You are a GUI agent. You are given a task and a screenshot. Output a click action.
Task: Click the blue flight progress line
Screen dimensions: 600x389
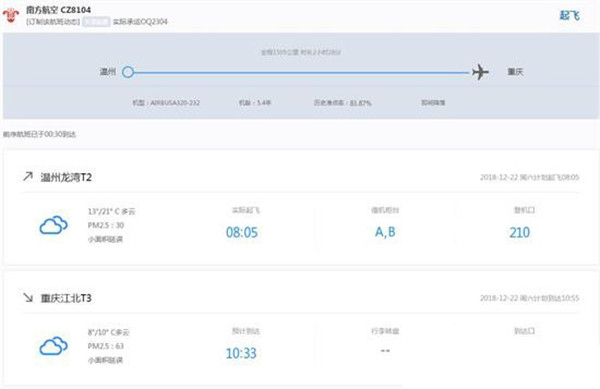coord(302,72)
